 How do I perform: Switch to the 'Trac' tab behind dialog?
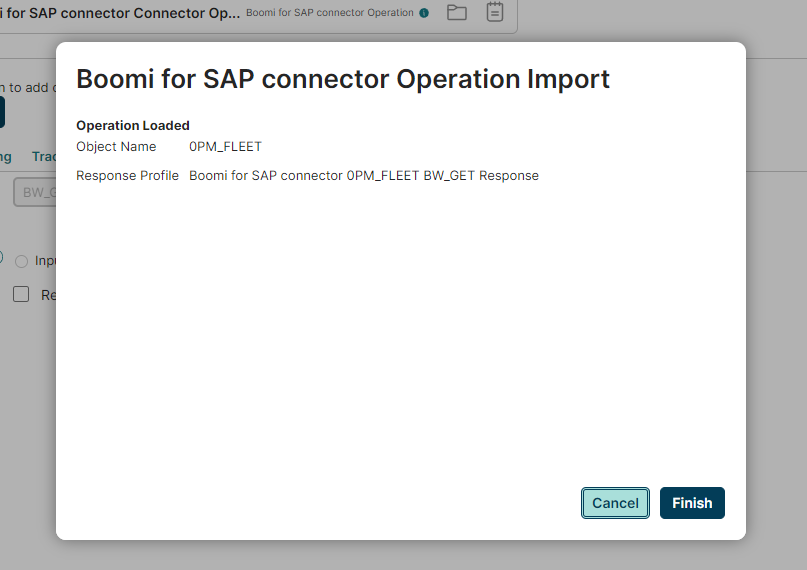(x=43, y=156)
